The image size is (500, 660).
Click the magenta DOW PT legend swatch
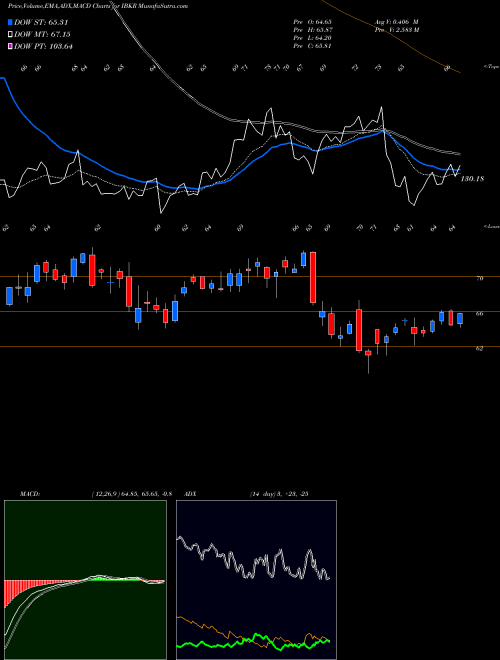click(11, 46)
